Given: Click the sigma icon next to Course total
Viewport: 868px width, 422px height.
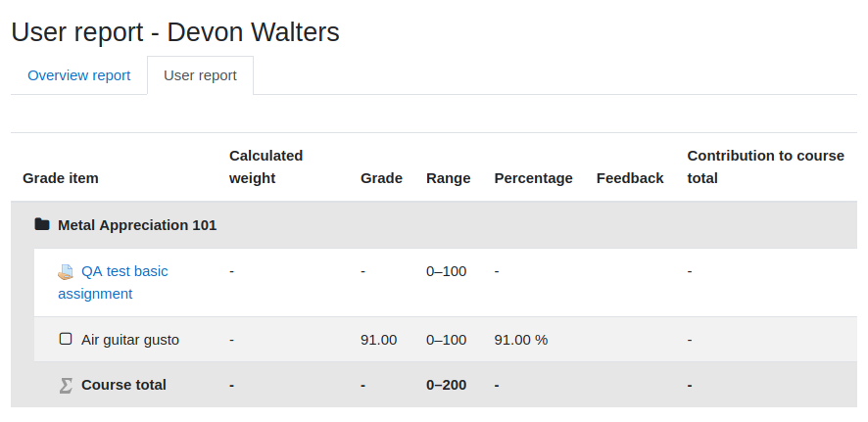Looking at the screenshot, I should pos(66,385).
